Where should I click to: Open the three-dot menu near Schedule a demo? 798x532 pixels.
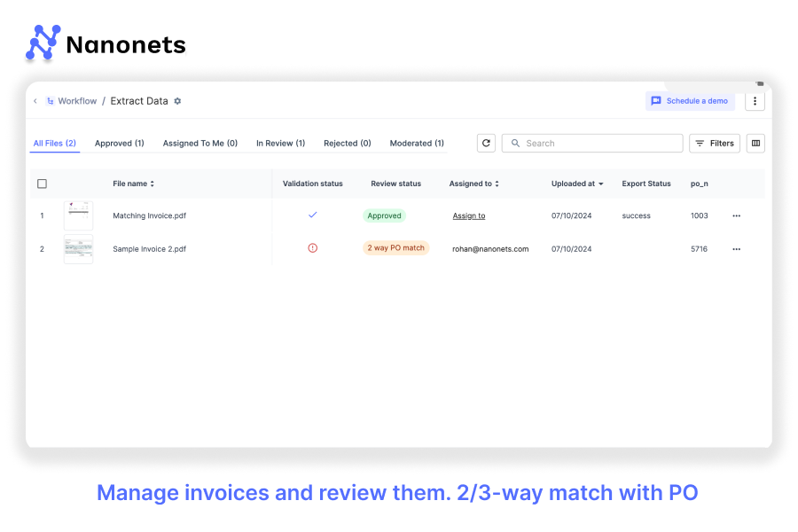pyautogui.click(x=755, y=101)
